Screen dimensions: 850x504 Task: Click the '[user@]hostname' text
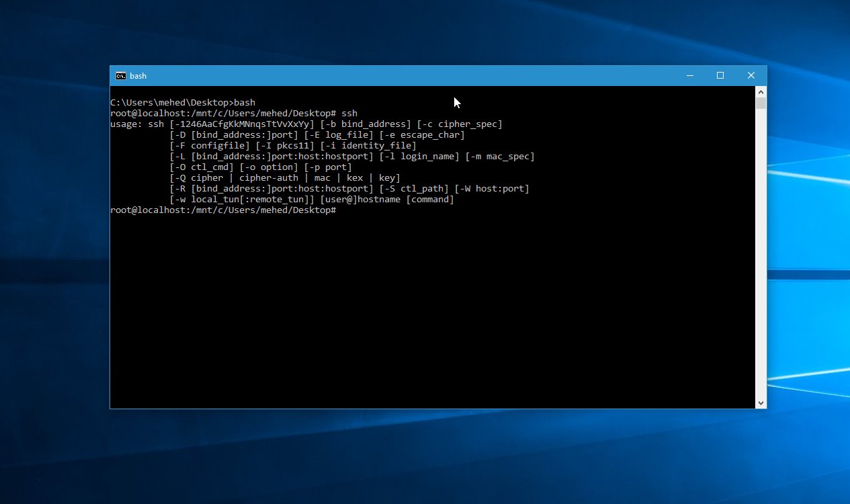click(x=360, y=200)
